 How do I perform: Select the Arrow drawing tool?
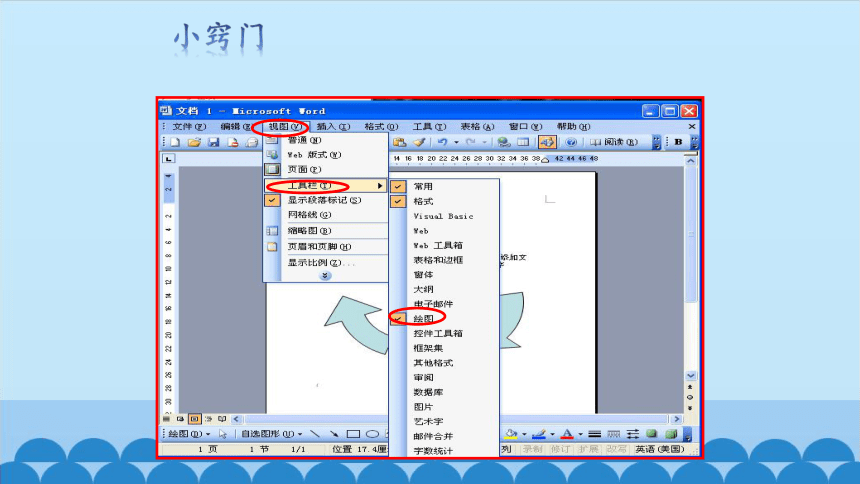tap(334, 434)
